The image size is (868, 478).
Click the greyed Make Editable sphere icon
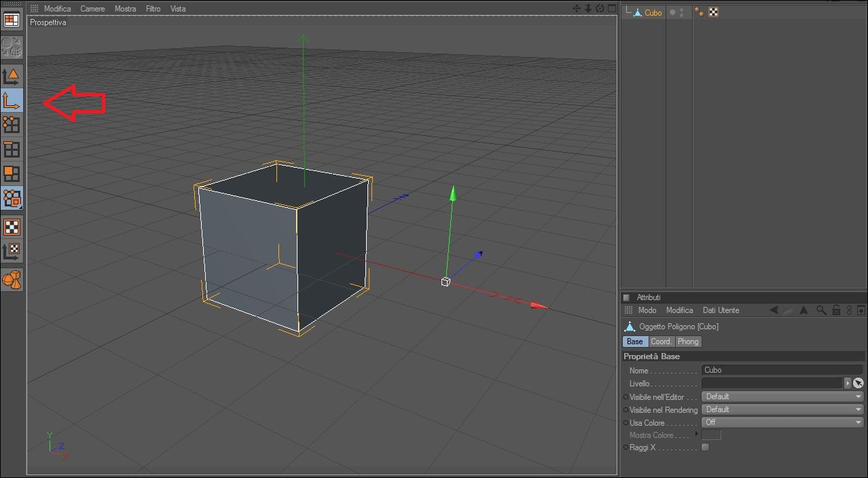coord(12,48)
